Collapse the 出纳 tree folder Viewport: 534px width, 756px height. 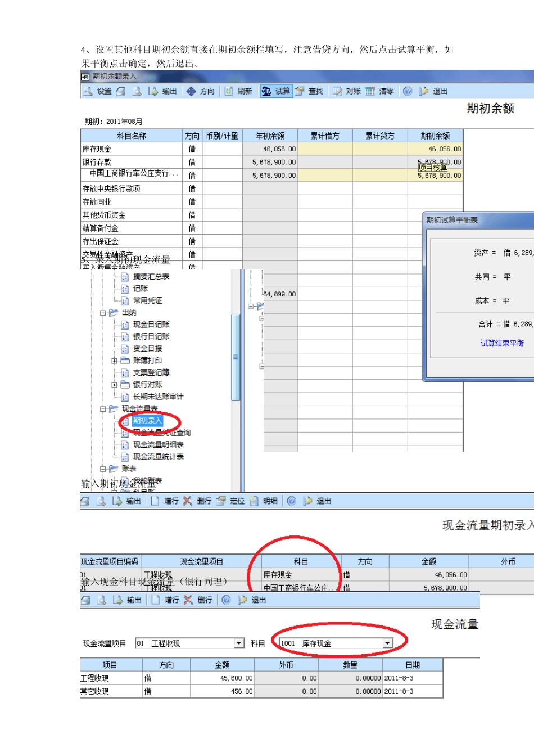[x=103, y=313]
